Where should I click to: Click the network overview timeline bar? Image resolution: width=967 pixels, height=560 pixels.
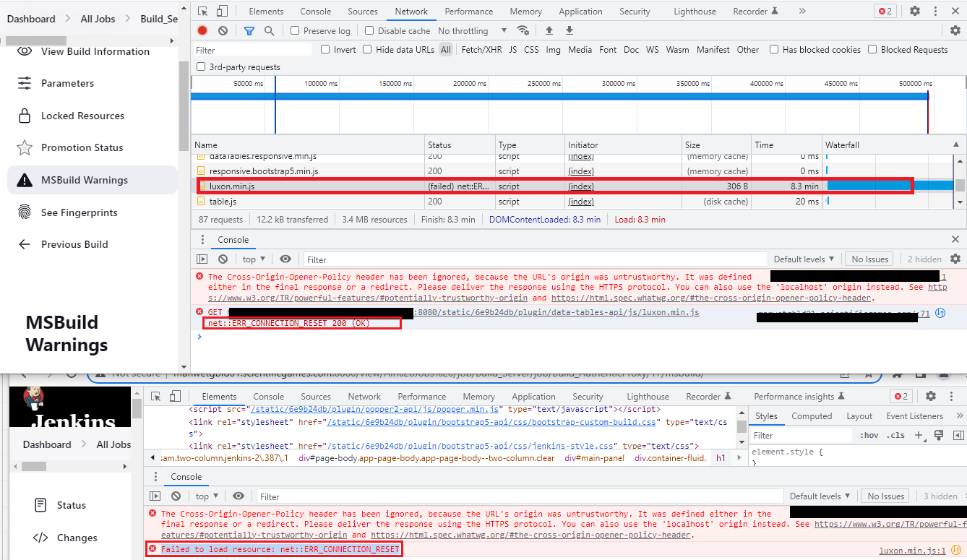point(559,96)
